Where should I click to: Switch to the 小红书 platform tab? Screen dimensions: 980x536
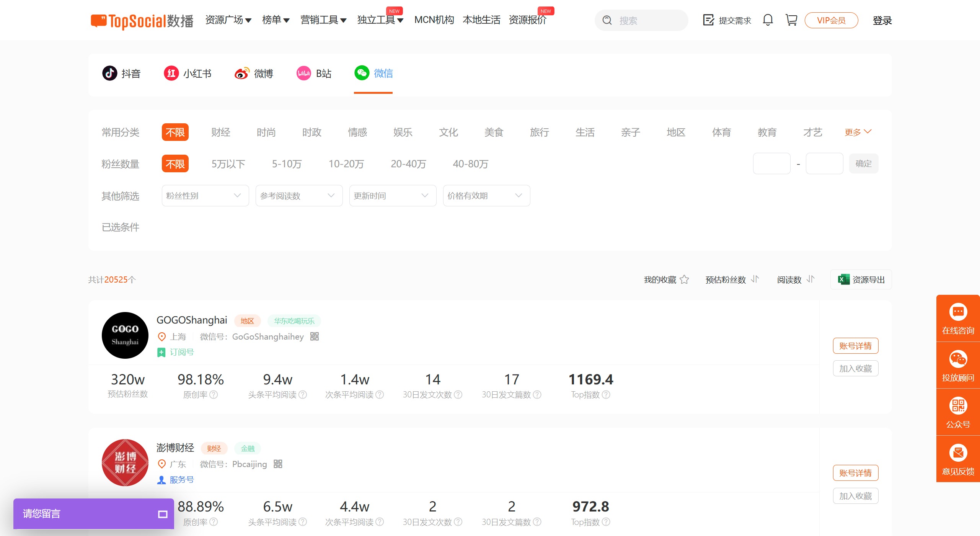(x=188, y=74)
